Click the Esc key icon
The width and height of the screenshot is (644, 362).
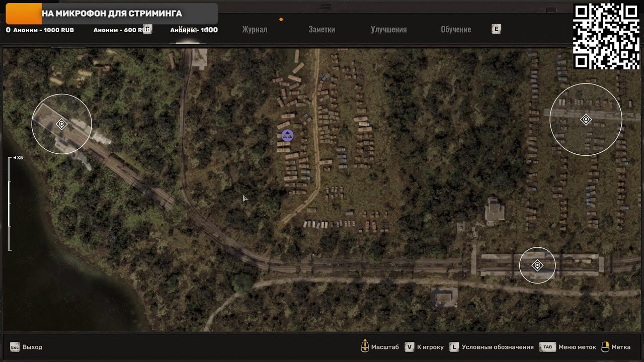tap(15, 347)
